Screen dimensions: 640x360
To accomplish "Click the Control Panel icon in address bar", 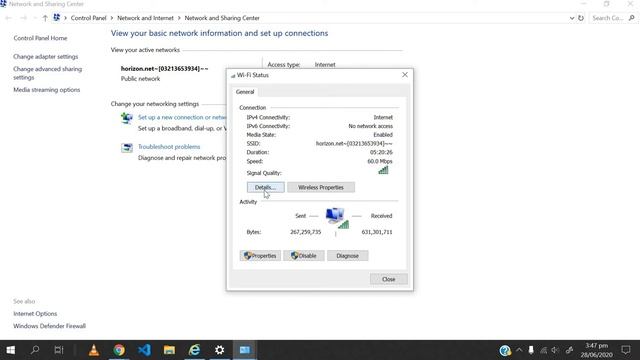I will (x=56, y=18).
